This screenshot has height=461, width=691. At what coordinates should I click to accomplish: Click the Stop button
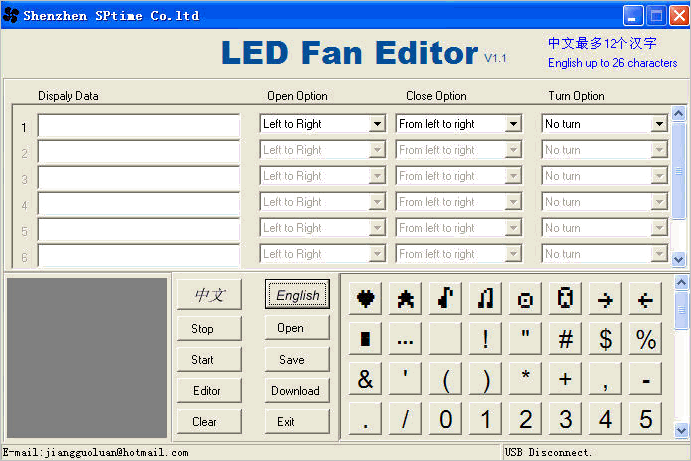[209, 328]
